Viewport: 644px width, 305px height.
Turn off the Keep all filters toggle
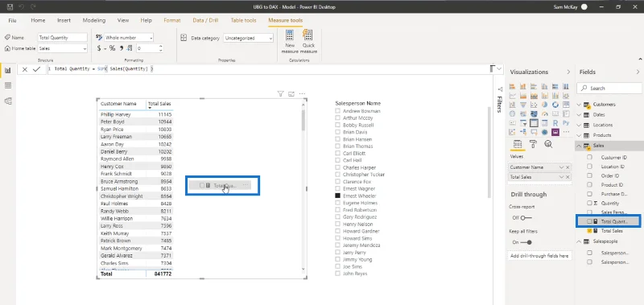tap(526, 242)
